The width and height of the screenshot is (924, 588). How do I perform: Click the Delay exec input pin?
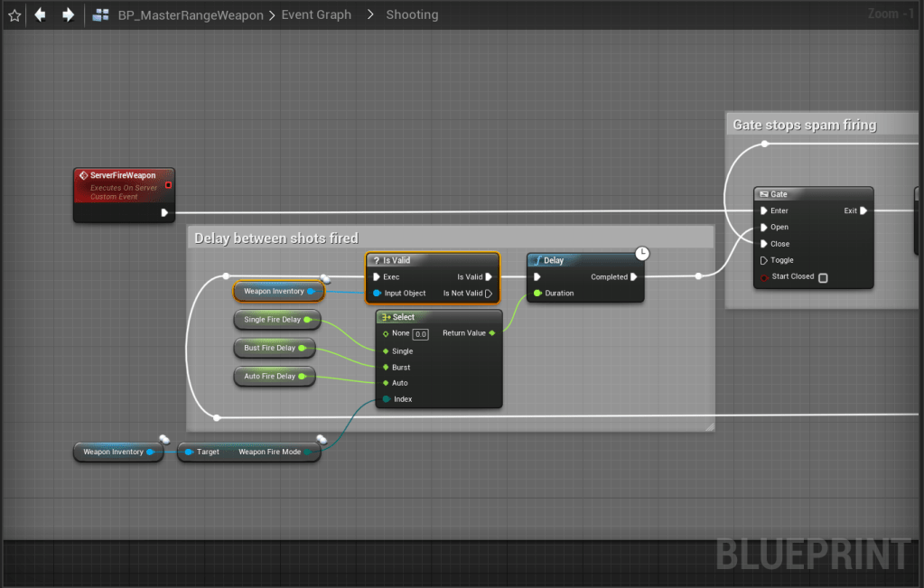coord(537,277)
